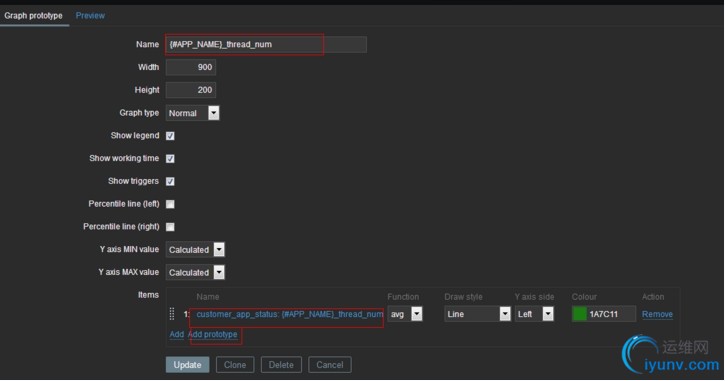Viewport: 725px width, 381px height.
Task: Open the customer_app_status item link
Action: (x=289, y=314)
